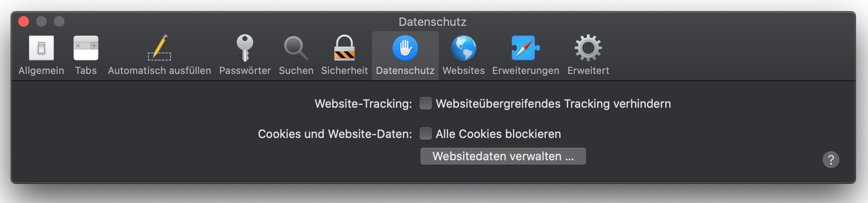Screen dimensions: 868x203
Task: Click the Passwörter key icon
Action: 245,48
